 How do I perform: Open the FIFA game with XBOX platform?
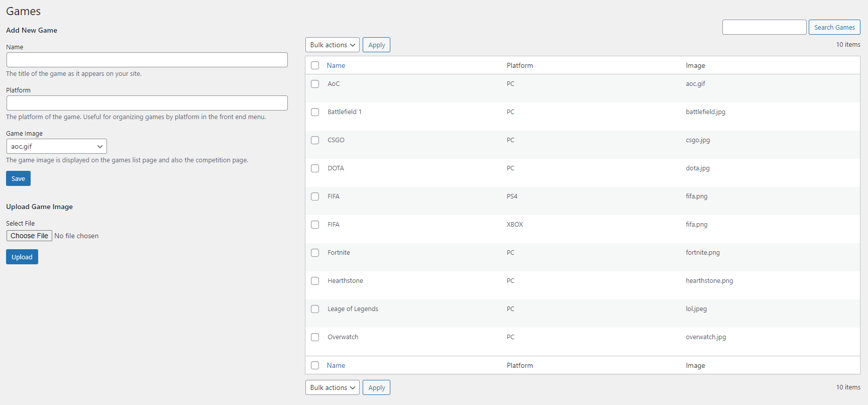[334, 225]
